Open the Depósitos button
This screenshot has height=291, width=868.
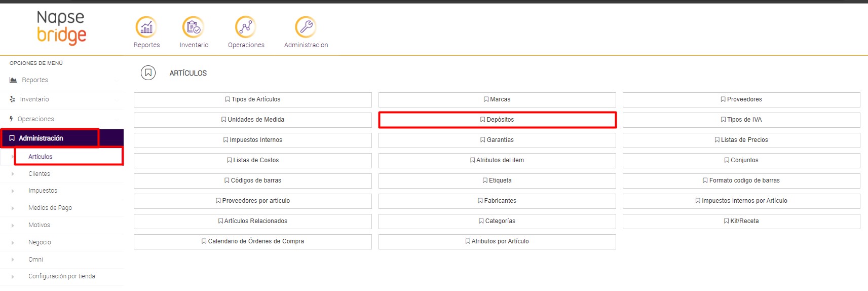click(x=497, y=120)
